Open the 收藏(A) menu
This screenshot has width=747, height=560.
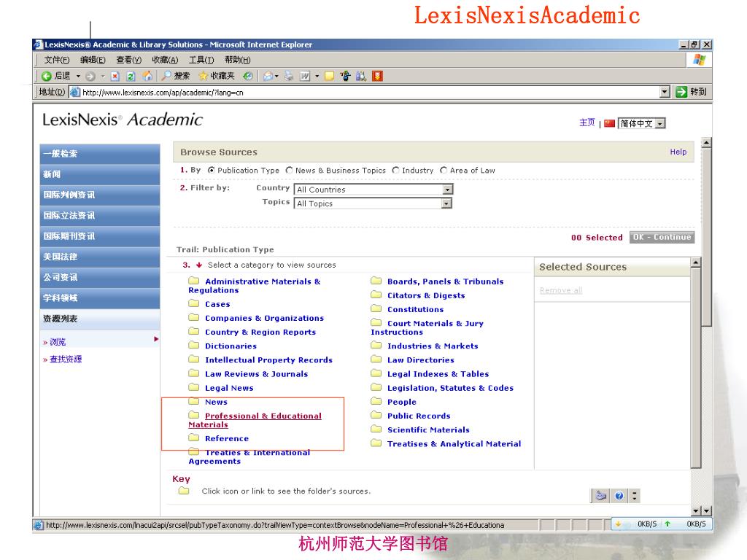(165, 60)
